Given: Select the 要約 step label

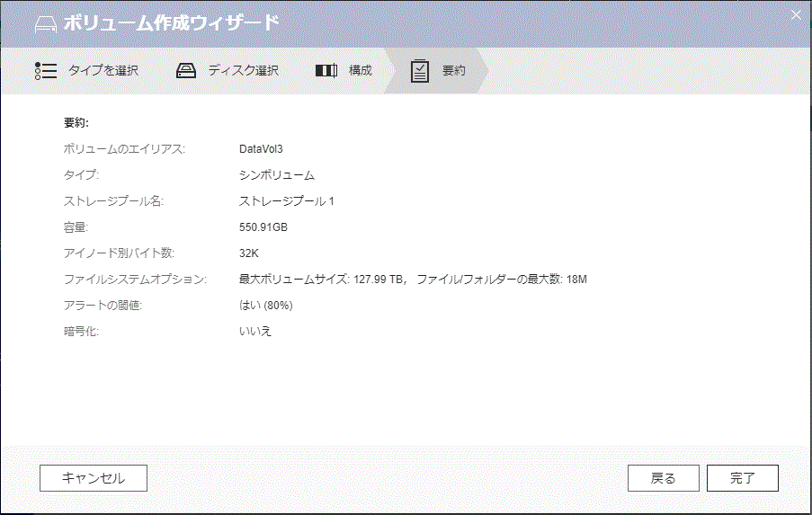Looking at the screenshot, I should [453, 70].
